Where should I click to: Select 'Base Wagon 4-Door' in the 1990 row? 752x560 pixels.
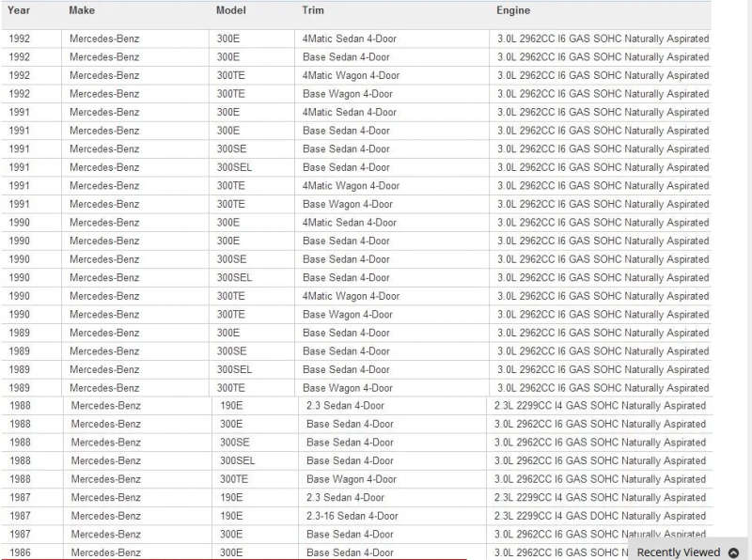point(348,315)
